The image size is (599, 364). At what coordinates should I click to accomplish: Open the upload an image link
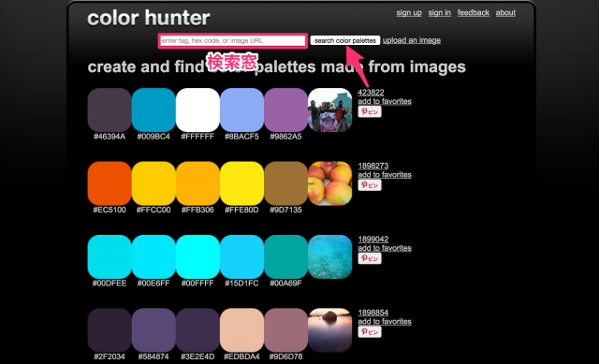point(412,40)
